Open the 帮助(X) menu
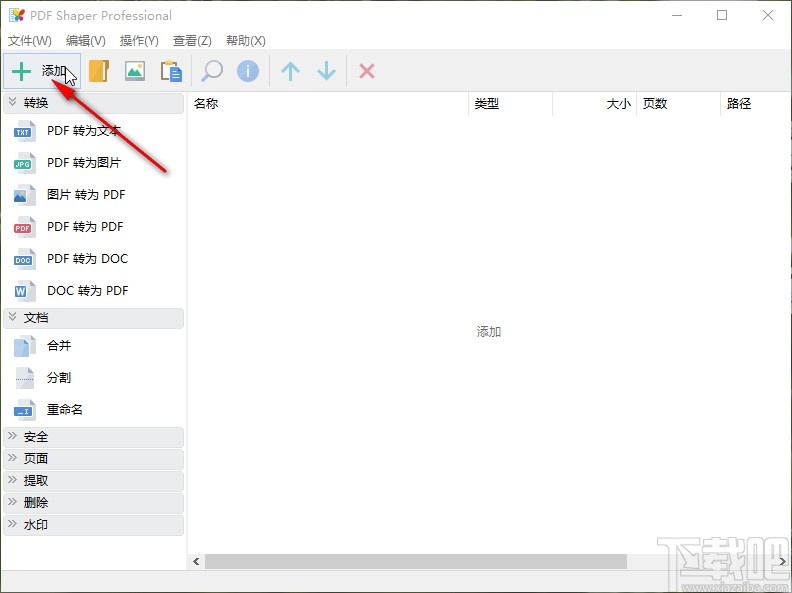 tap(245, 40)
